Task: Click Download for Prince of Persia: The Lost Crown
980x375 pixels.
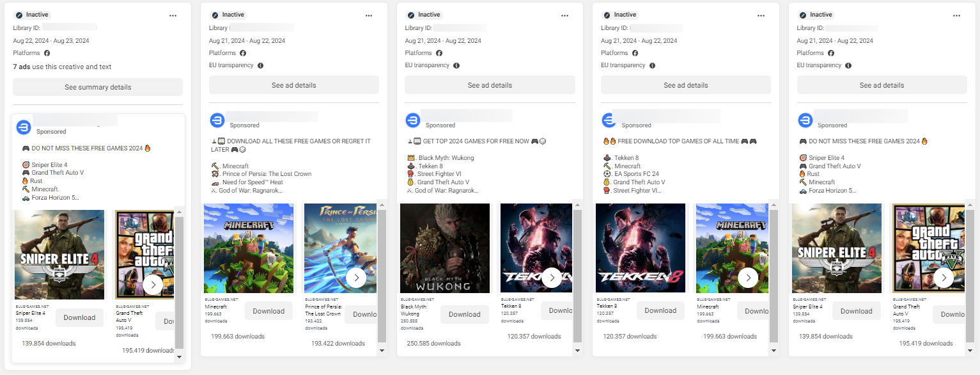Action: coord(361,314)
